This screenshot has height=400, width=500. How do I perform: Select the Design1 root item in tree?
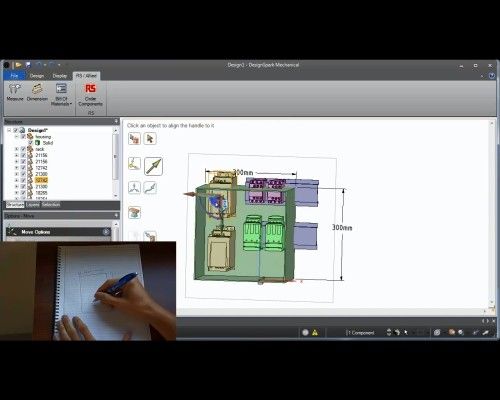38,130
